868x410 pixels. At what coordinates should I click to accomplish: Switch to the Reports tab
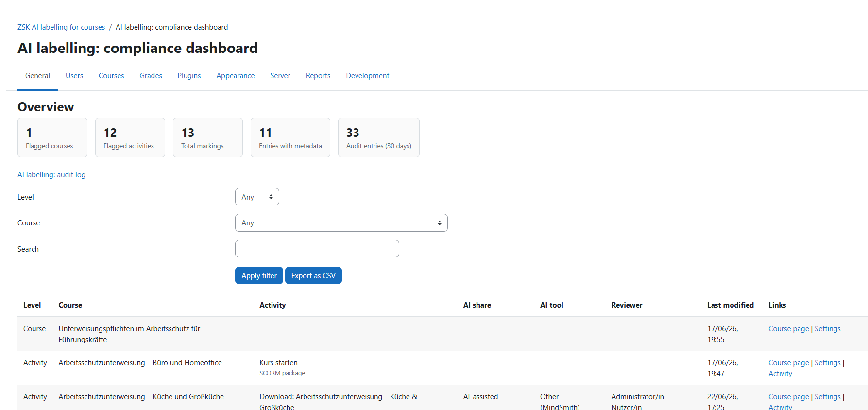(318, 76)
